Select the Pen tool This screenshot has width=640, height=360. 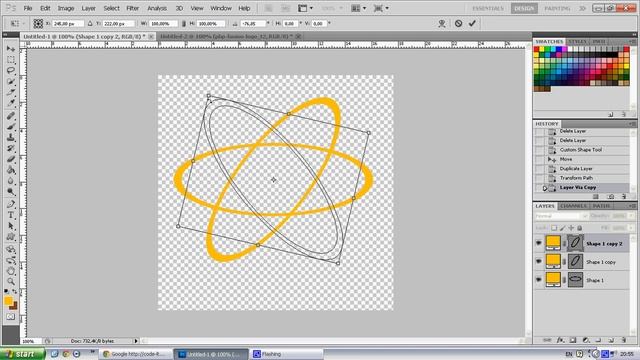coord(11,204)
